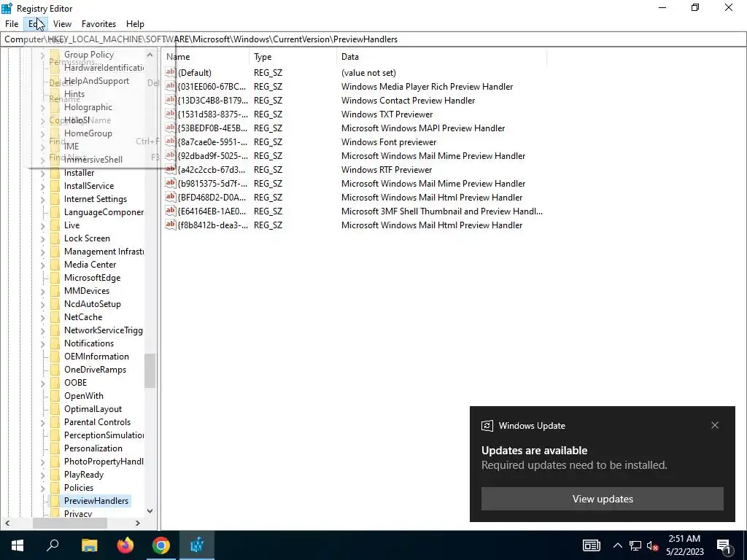
Task: Expand the Notifications key
Action: coord(42,343)
